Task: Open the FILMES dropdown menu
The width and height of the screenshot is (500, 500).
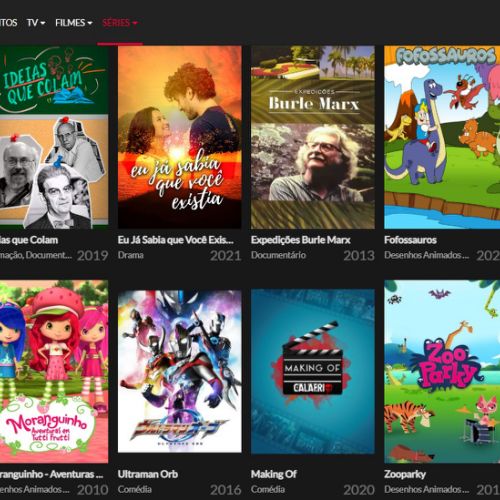Action: click(73, 23)
